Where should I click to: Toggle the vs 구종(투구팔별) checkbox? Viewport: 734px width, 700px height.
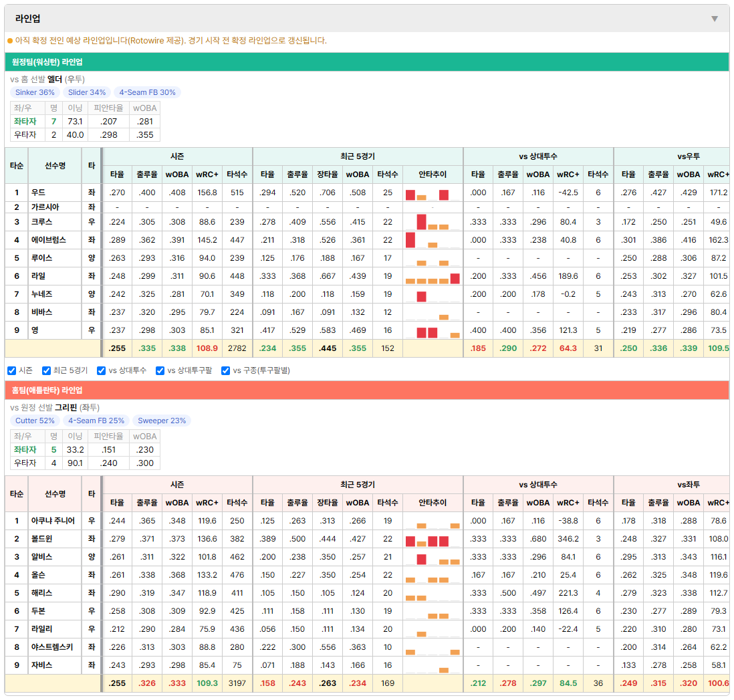(x=226, y=370)
